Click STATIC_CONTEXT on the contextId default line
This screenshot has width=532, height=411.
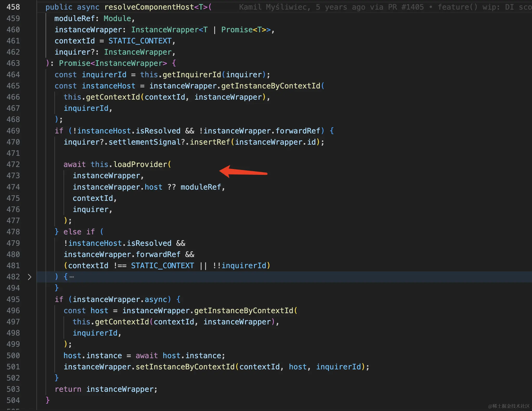tap(140, 41)
